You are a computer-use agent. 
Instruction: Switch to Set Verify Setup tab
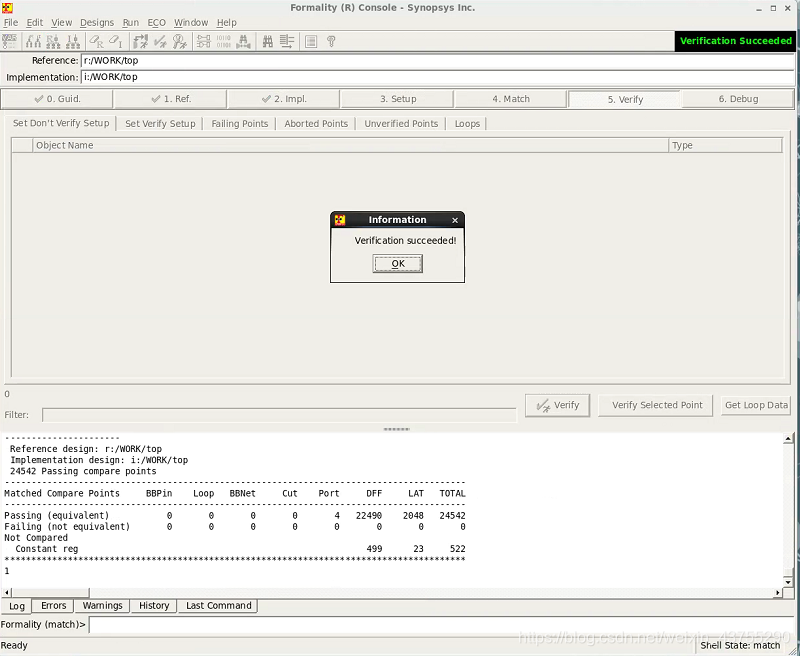coord(160,123)
